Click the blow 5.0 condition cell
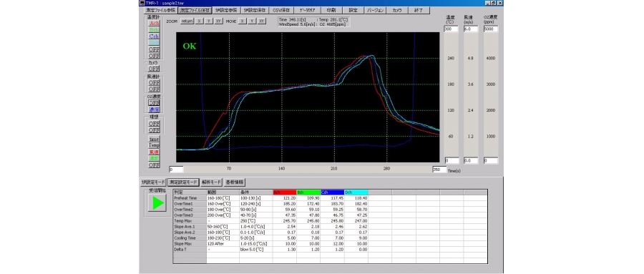The width and height of the screenshot is (644, 274). (x=256, y=250)
